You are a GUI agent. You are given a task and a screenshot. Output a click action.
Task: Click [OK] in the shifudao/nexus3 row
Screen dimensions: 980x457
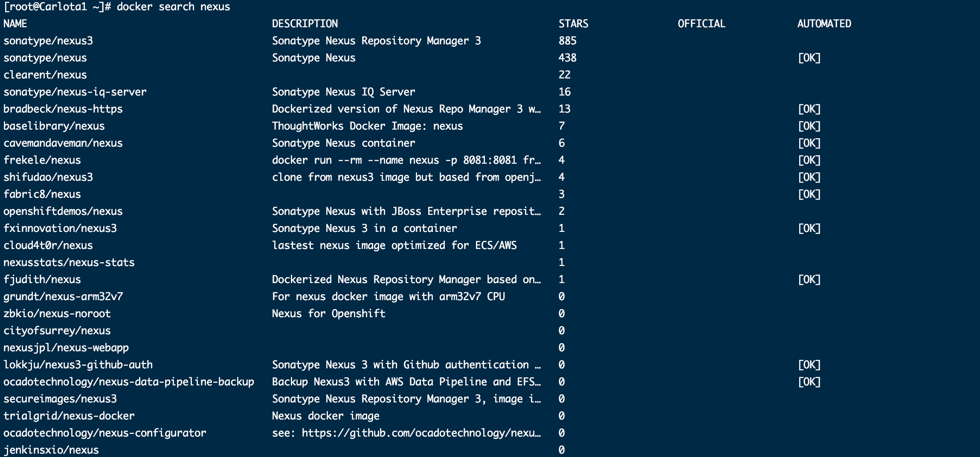pyautogui.click(x=809, y=177)
